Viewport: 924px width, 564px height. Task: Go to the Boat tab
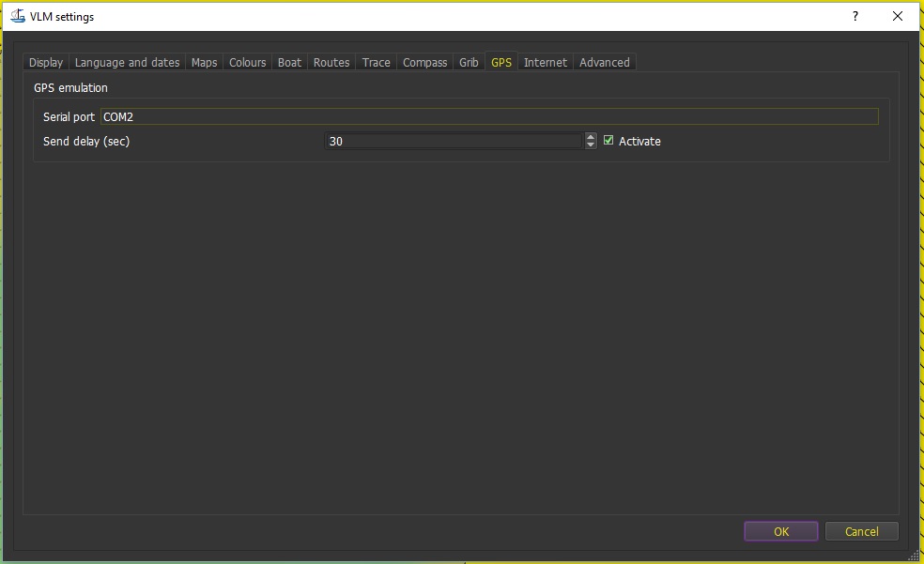[289, 62]
